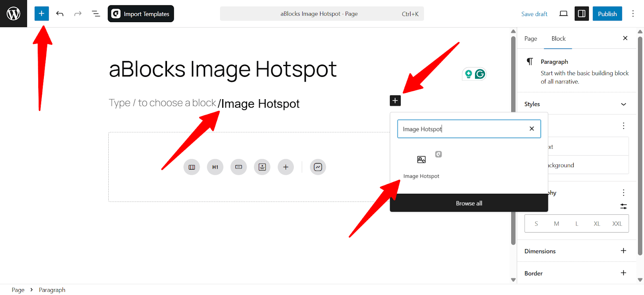The height and width of the screenshot is (295, 644).
Task: Clear the block search field
Action: 532,129
